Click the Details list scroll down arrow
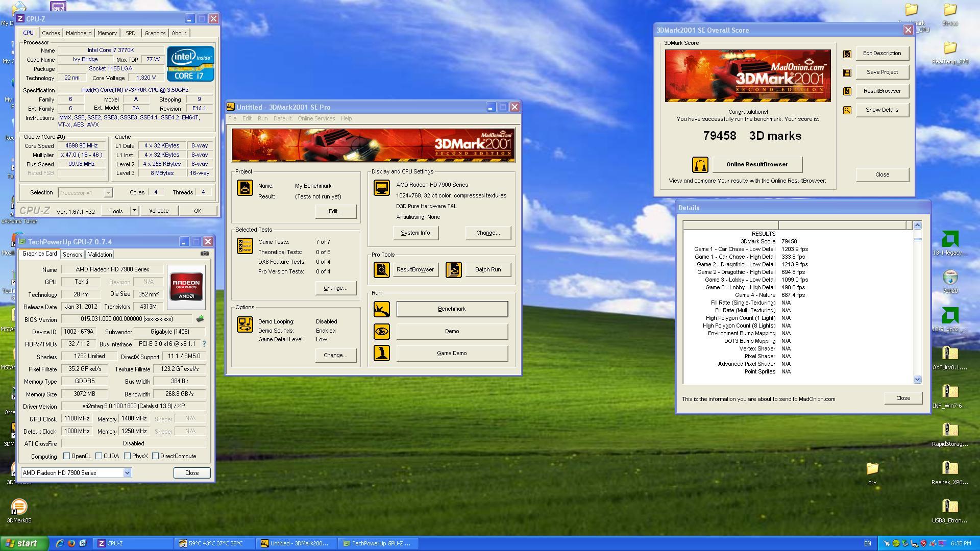The height and width of the screenshot is (551, 980). click(917, 380)
